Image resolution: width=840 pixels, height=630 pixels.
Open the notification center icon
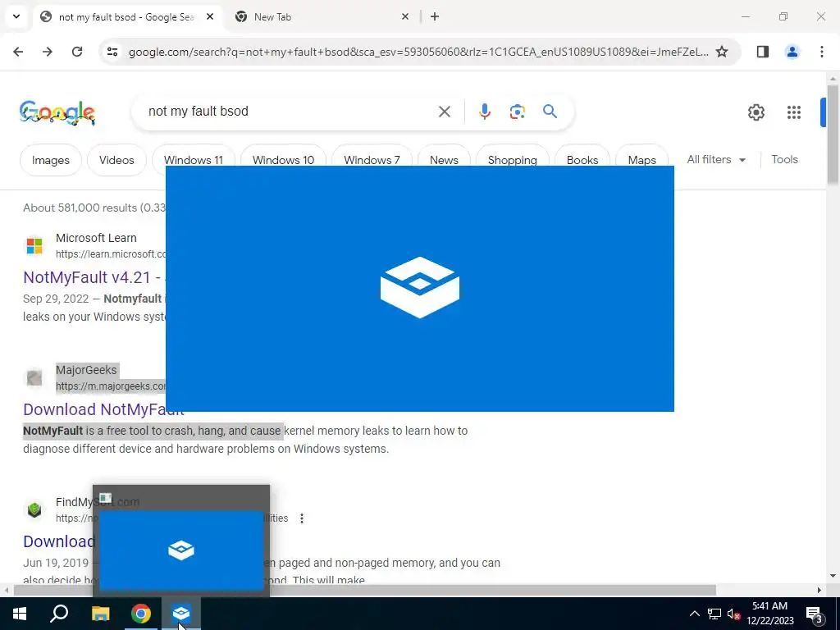(814, 614)
